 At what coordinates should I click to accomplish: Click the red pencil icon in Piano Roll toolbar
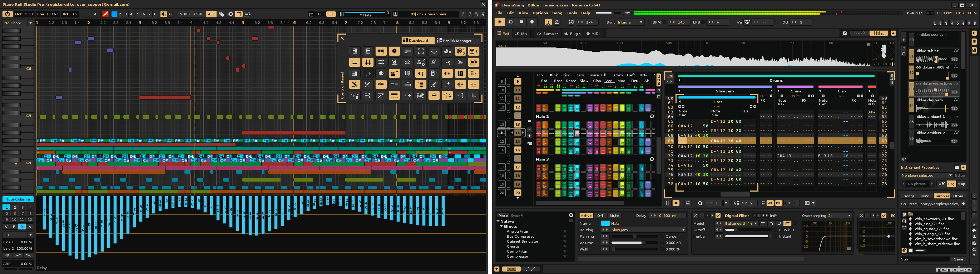coord(106,14)
